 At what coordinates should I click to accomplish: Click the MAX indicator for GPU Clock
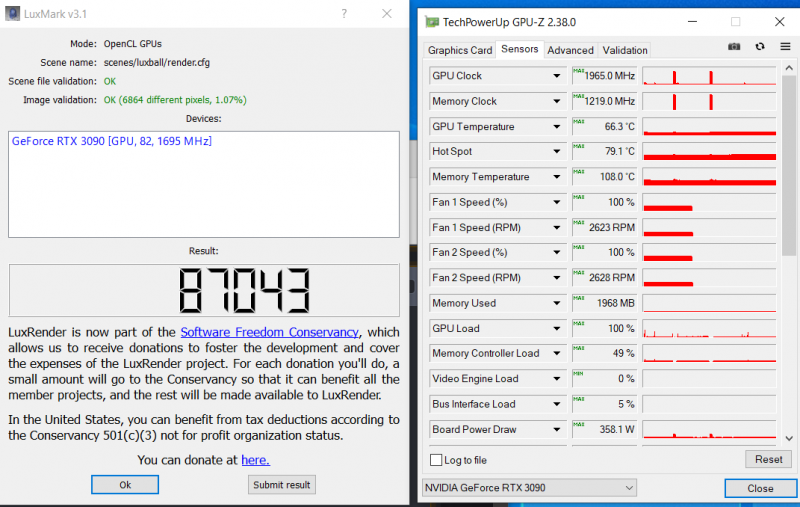(579, 70)
